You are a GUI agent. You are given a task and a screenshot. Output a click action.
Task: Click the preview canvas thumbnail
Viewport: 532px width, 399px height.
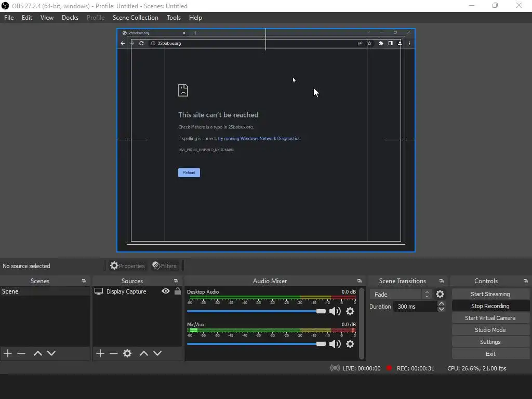click(x=266, y=140)
